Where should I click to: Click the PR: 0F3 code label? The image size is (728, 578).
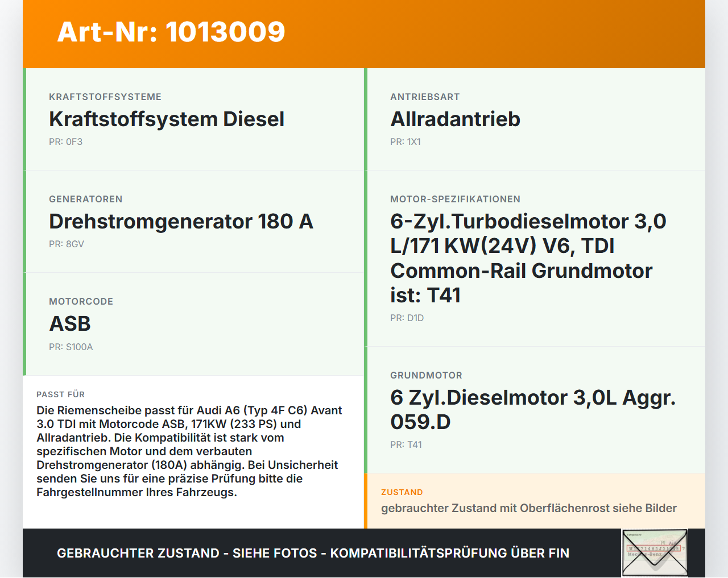[66, 141]
